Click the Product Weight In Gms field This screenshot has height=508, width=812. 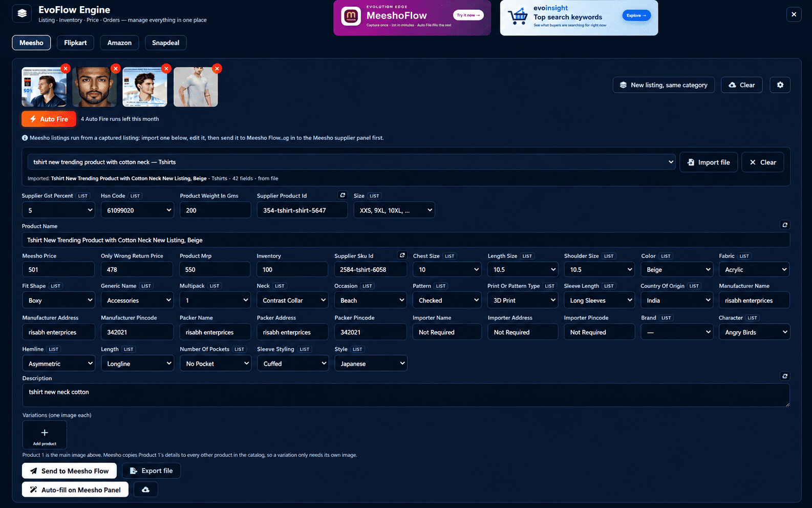pyautogui.click(x=215, y=210)
